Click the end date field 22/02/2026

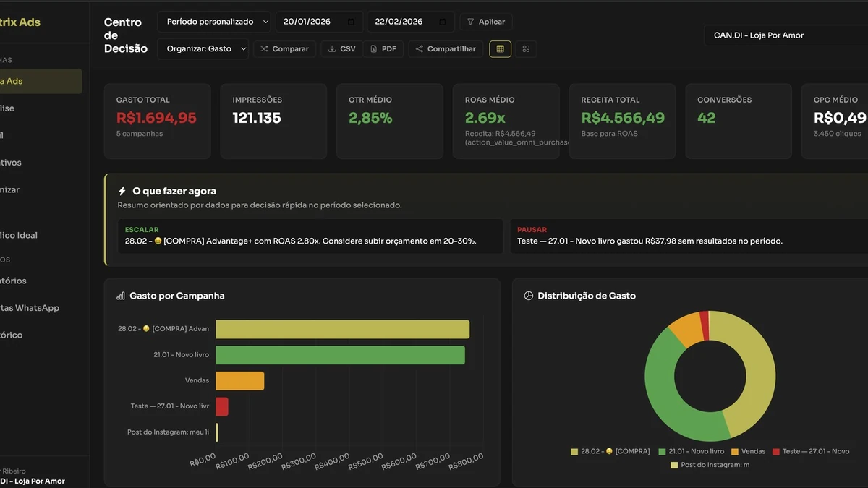[411, 22]
